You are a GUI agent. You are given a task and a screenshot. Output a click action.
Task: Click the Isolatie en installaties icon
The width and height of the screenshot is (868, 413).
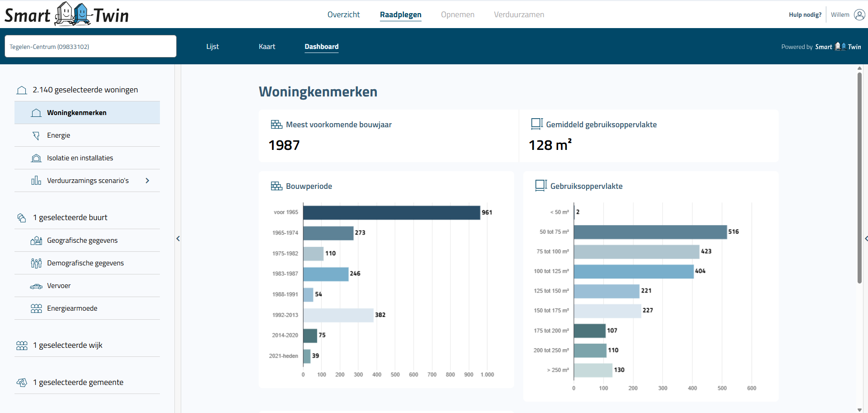(36, 158)
